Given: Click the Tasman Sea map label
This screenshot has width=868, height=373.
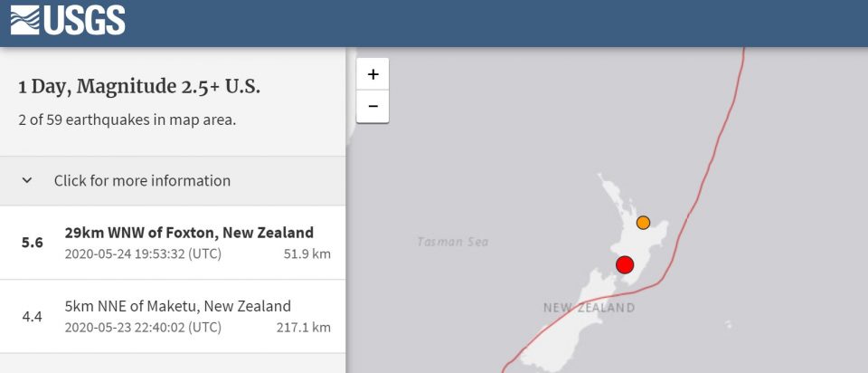Looking at the screenshot, I should [453, 242].
